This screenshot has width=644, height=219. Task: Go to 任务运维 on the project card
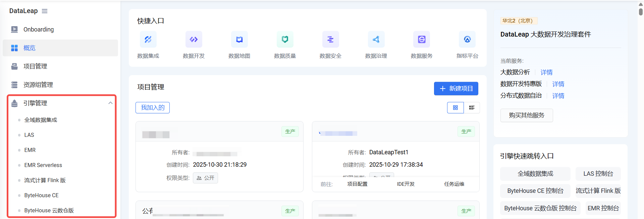pyautogui.click(x=454, y=184)
